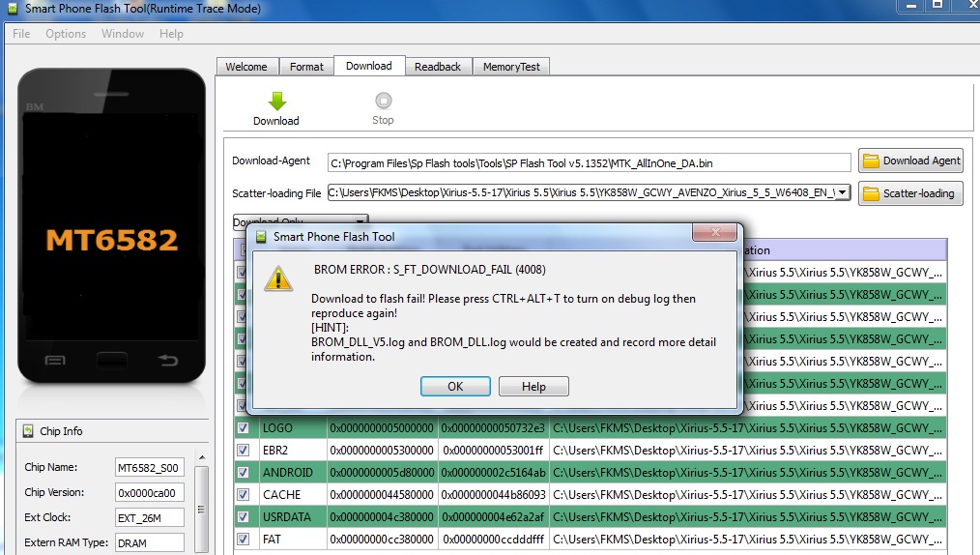
Task: Open the Download Only mode dropdown
Action: coord(360,221)
